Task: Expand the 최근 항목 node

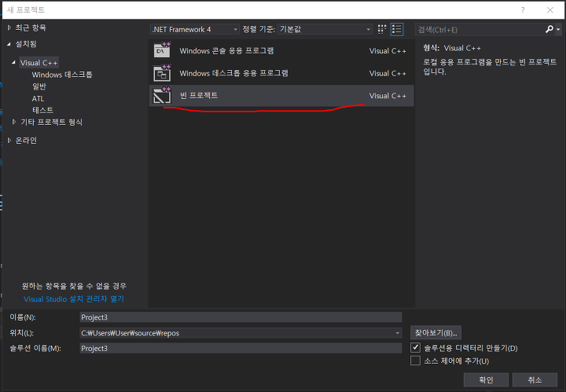Action: [x=9, y=27]
